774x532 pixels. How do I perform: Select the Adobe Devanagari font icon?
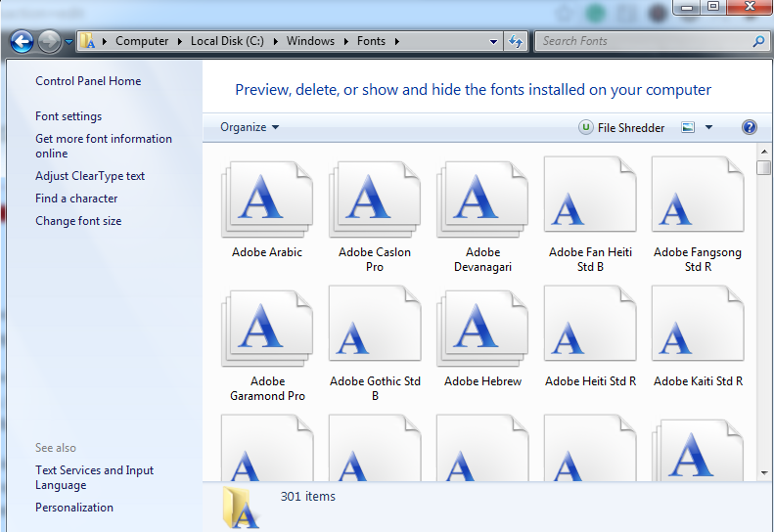(482, 199)
